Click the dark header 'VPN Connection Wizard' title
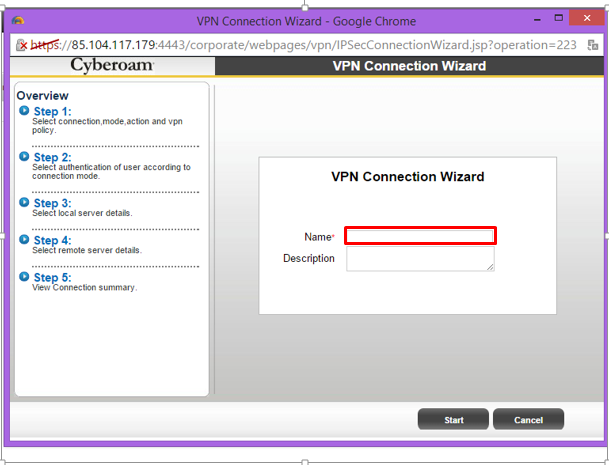Screen dimensions: 609x465 click(x=409, y=66)
